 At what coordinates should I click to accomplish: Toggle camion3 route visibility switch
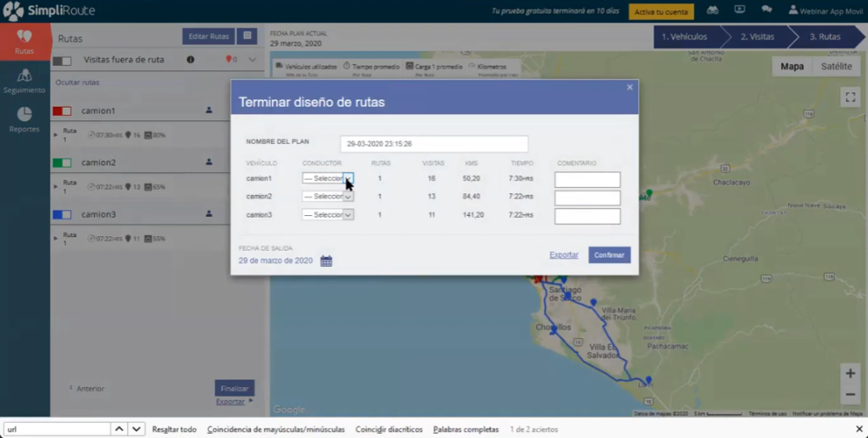point(62,214)
